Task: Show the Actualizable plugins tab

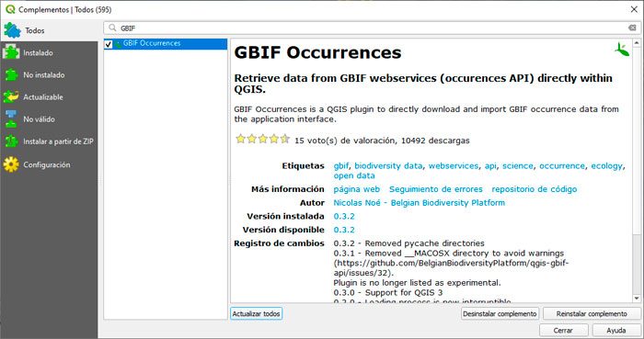Action: pos(49,97)
